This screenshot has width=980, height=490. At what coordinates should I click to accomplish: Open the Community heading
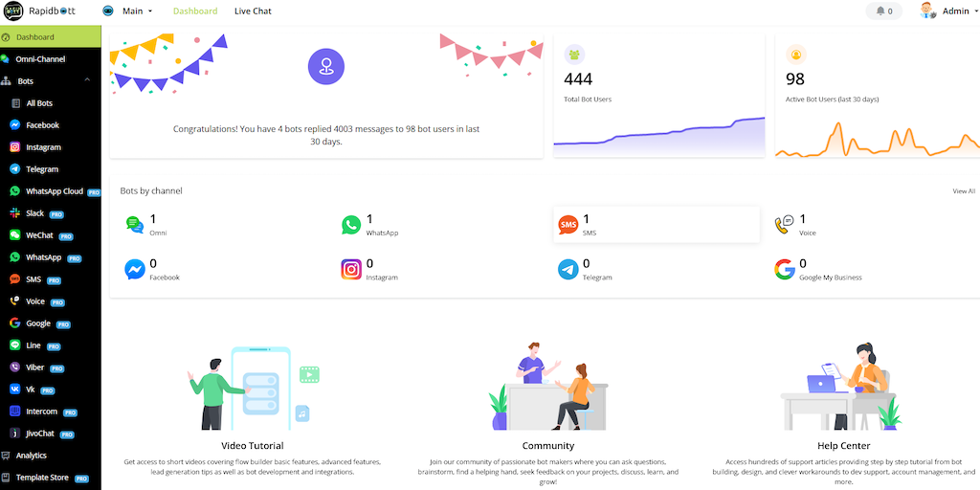[x=548, y=446]
